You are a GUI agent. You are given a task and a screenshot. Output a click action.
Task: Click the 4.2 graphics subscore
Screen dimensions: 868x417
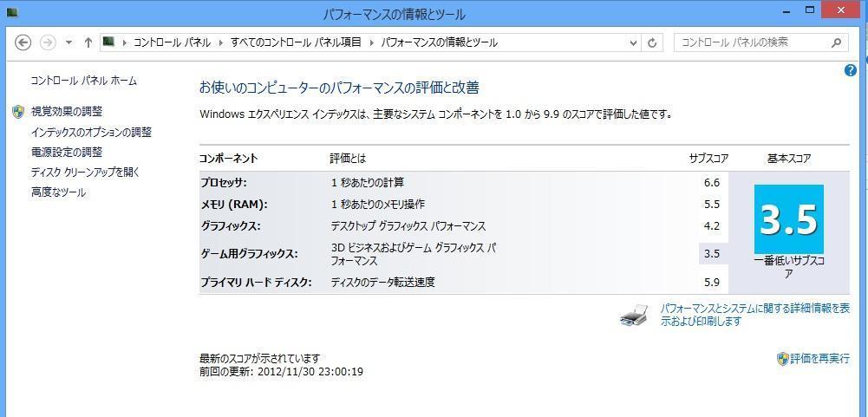(x=712, y=226)
